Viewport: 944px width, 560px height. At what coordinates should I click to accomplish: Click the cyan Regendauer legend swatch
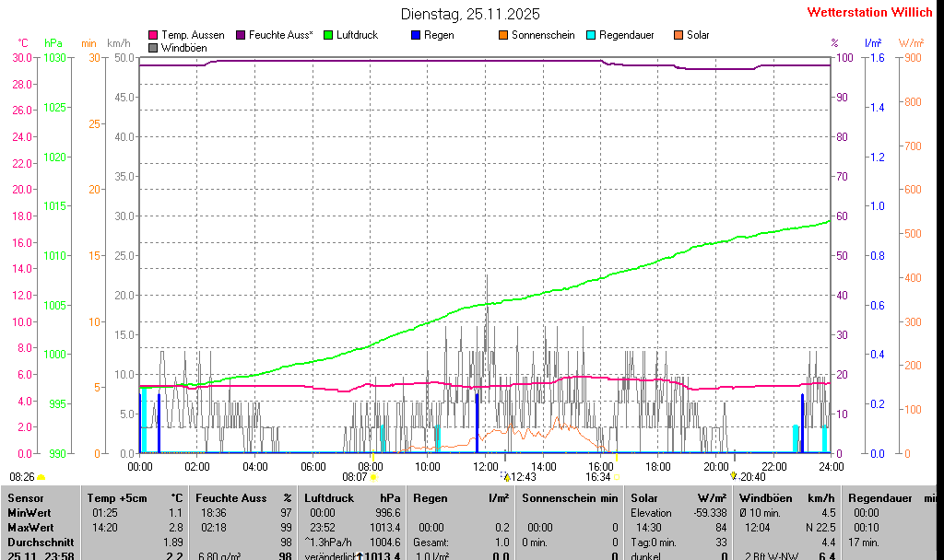point(591,35)
